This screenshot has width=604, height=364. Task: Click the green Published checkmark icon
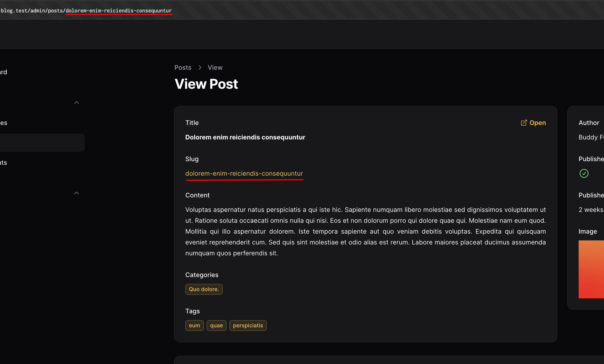584,173
